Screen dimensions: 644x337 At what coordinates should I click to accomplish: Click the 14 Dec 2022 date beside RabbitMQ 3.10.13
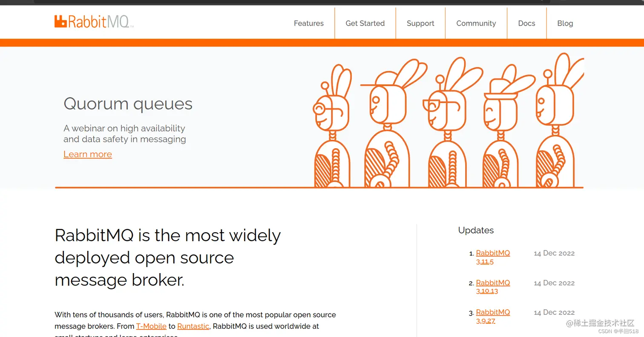[x=554, y=283]
